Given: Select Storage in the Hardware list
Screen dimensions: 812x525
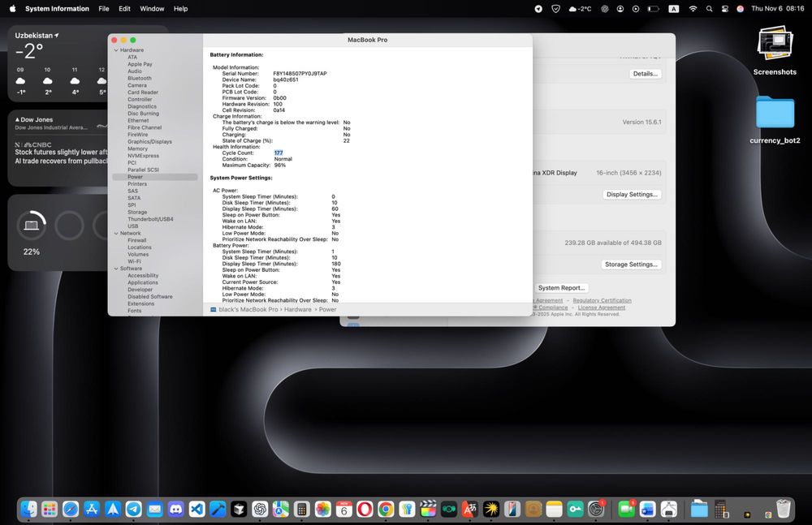Looking at the screenshot, I should click(x=137, y=213).
